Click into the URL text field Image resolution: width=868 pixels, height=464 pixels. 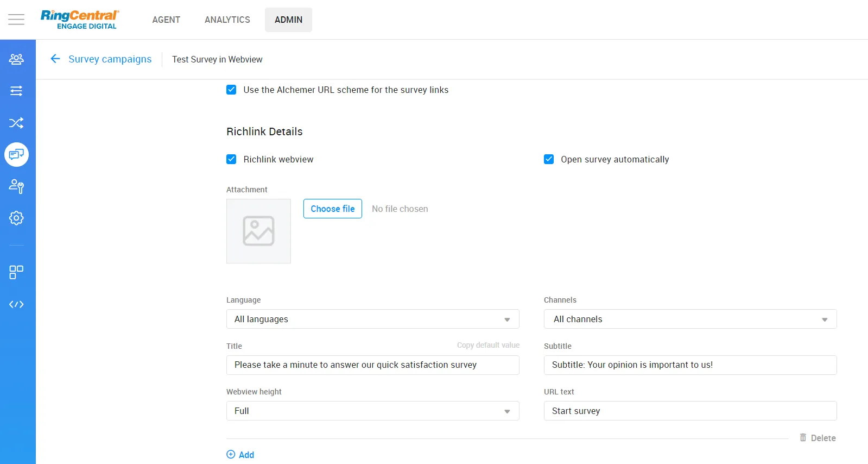(x=690, y=411)
